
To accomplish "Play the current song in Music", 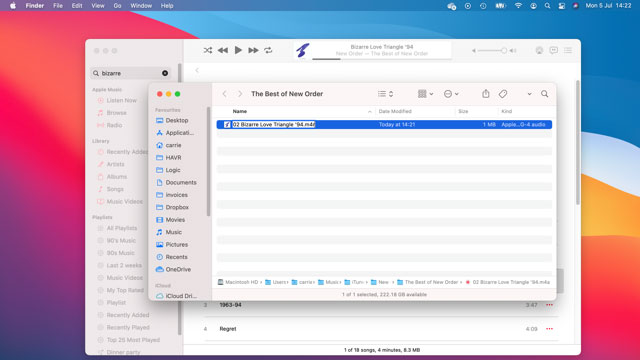I will click(x=238, y=50).
